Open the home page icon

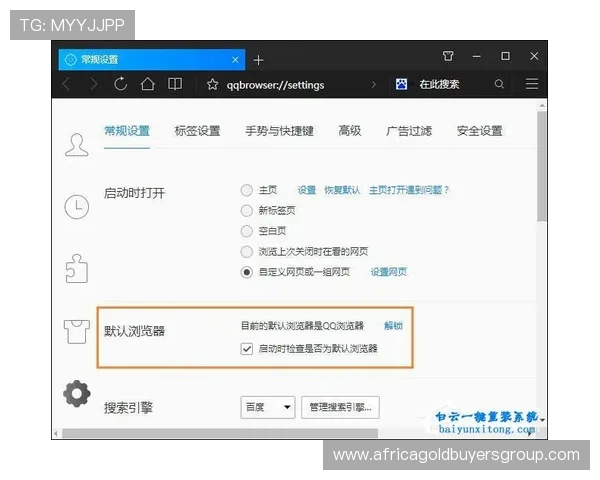pos(147,84)
